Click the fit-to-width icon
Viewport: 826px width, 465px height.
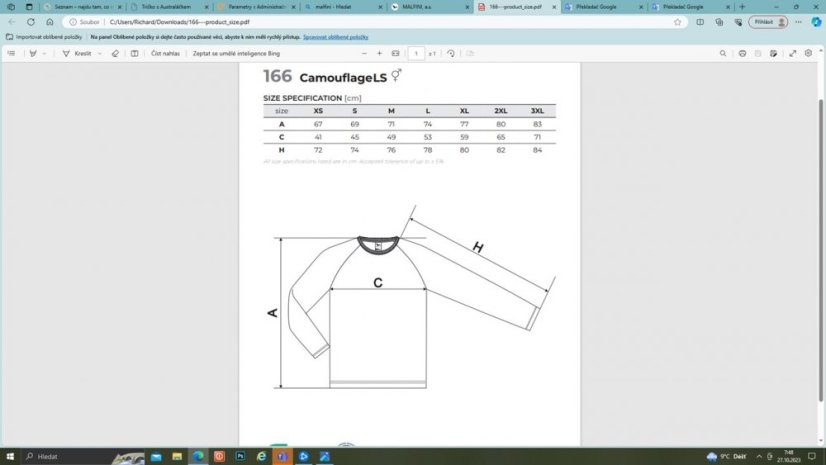[x=395, y=53]
